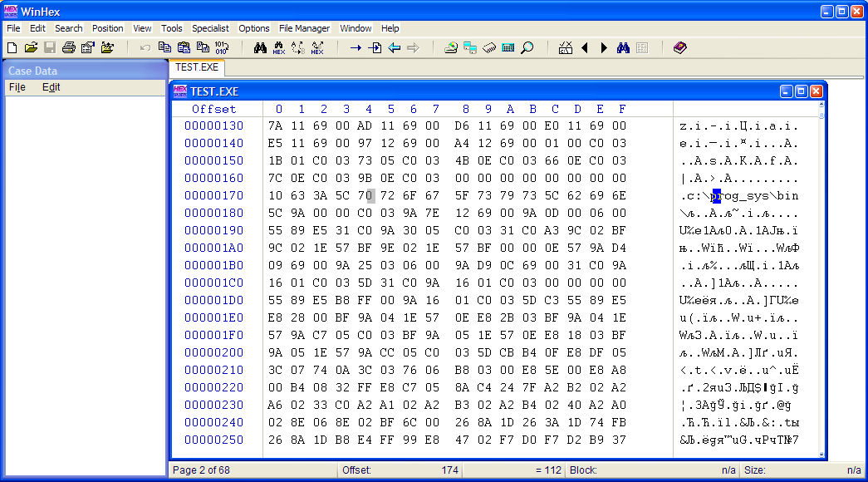
Task: Open the Specialist menu
Action: click(x=210, y=28)
